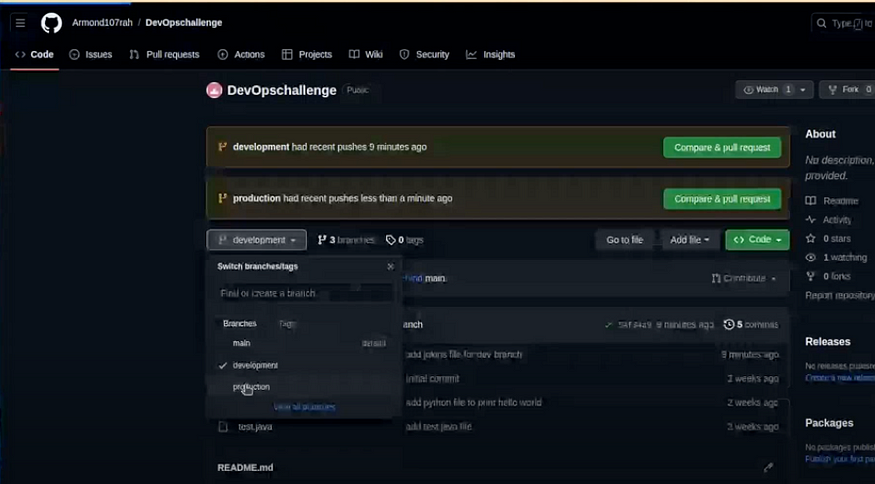Click the 1 watching link
The width and height of the screenshot is (875, 484).
click(845, 257)
